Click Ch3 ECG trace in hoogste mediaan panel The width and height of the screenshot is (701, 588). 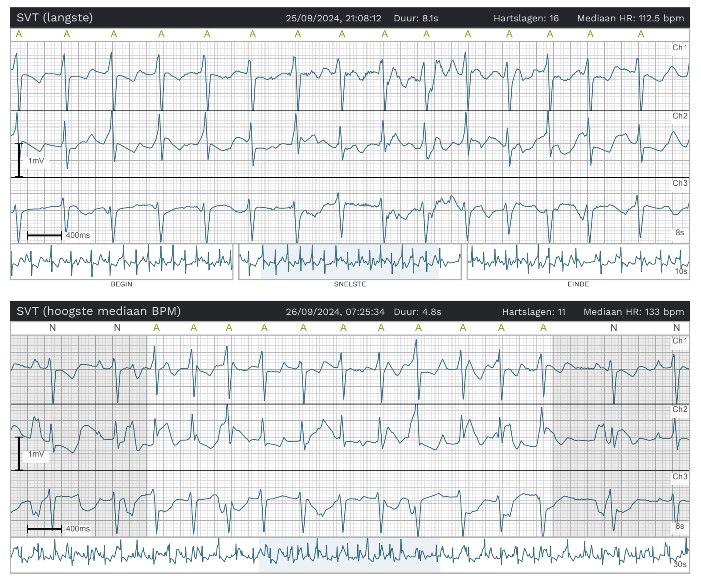pos(350,504)
